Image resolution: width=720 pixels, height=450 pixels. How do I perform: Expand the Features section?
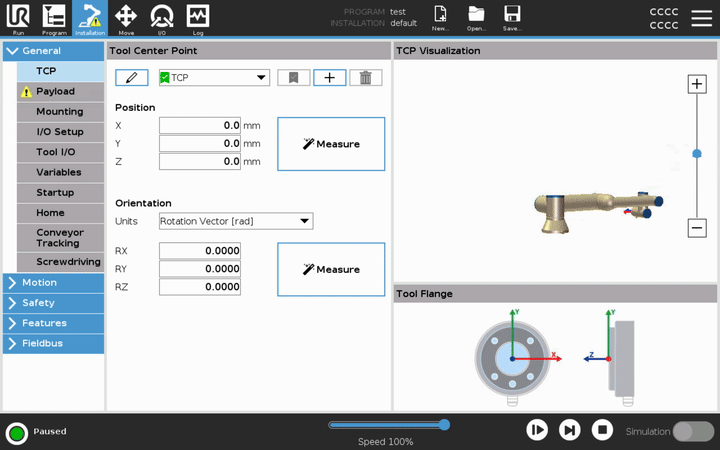[53, 323]
